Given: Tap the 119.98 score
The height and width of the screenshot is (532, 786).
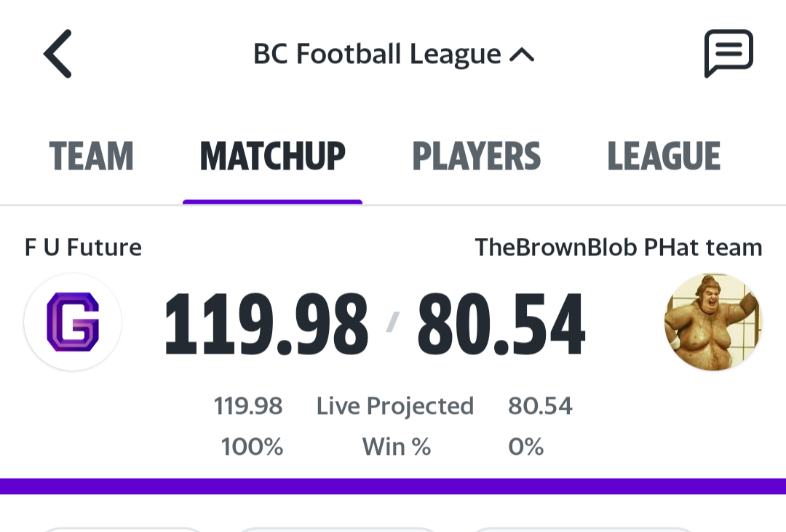Looking at the screenshot, I should (266, 325).
